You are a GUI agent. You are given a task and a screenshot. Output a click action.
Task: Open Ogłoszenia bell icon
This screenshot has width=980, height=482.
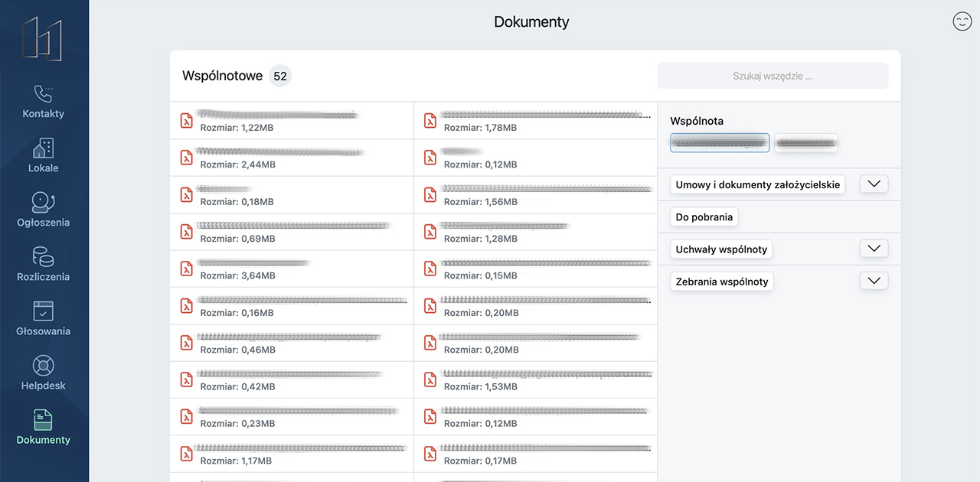[44, 203]
